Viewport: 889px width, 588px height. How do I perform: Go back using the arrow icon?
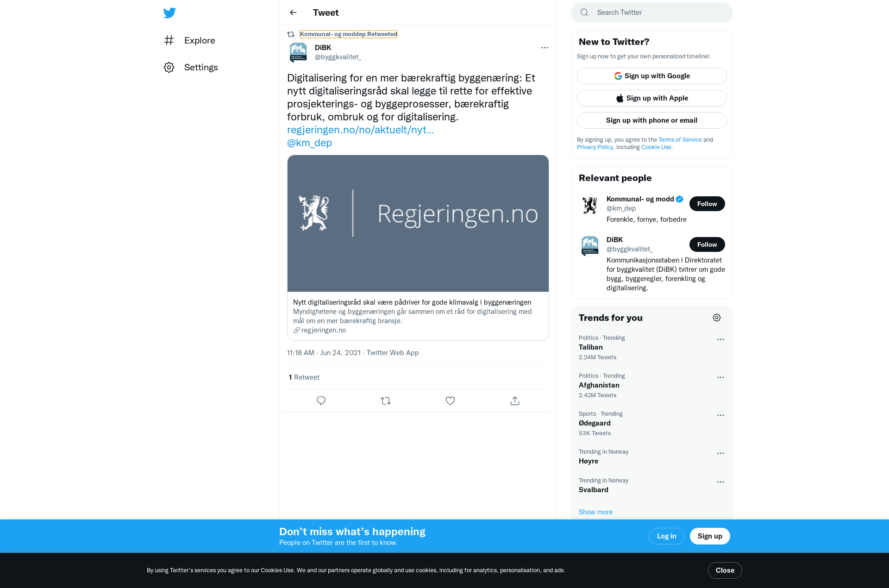pos(293,13)
